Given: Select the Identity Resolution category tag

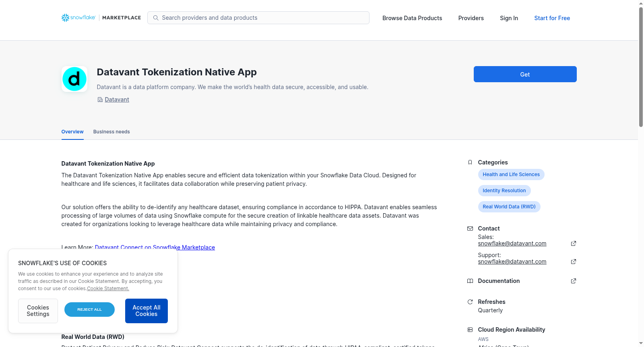Looking at the screenshot, I should [x=504, y=191].
